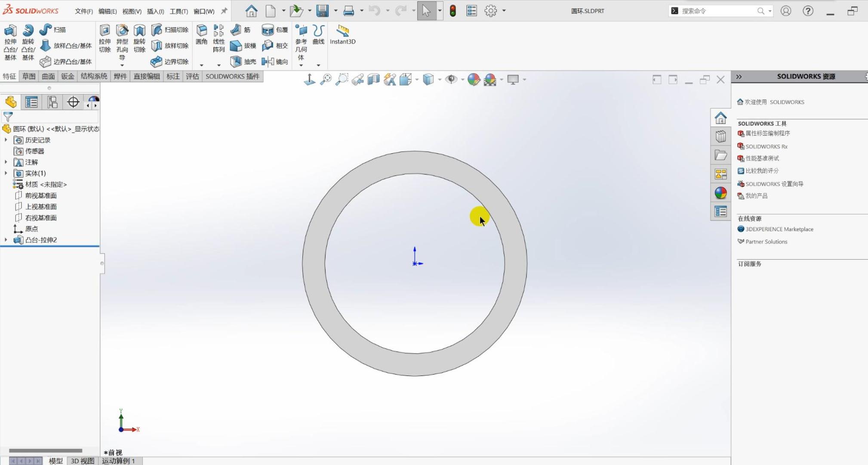Click the Extruded Boss/Base (拉伸凸台/基体) icon
This screenshot has height=465, width=868.
[x=10, y=31]
